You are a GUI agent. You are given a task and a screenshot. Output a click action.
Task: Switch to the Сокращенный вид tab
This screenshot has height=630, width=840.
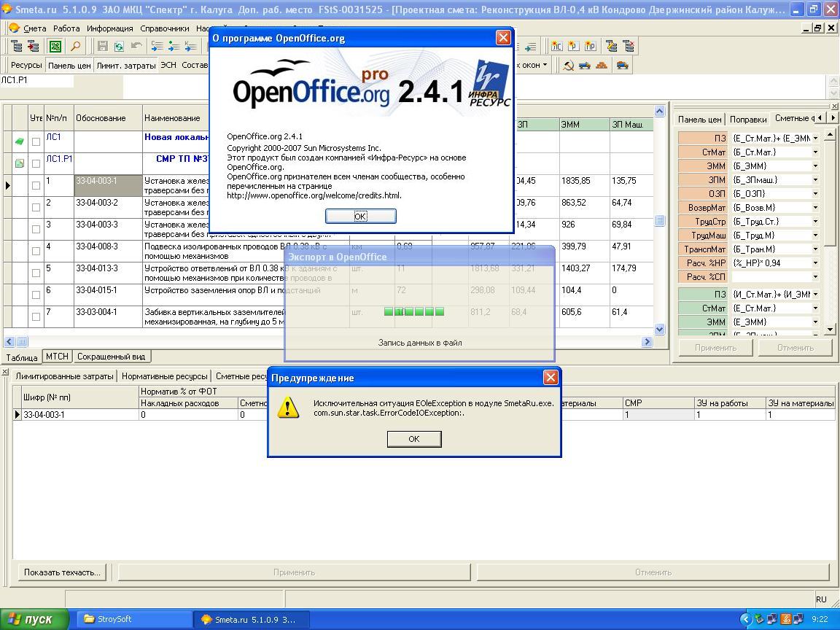tap(111, 357)
